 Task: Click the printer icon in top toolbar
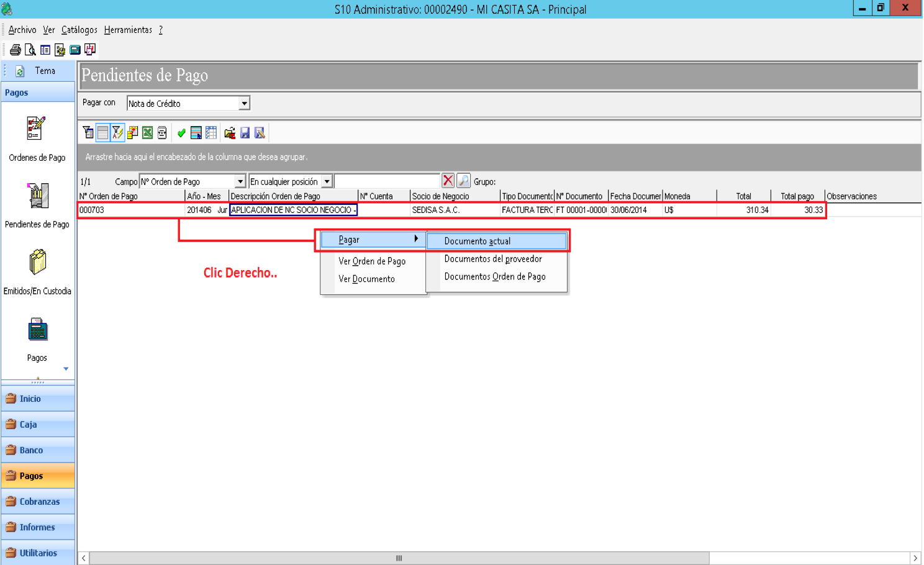[16, 50]
